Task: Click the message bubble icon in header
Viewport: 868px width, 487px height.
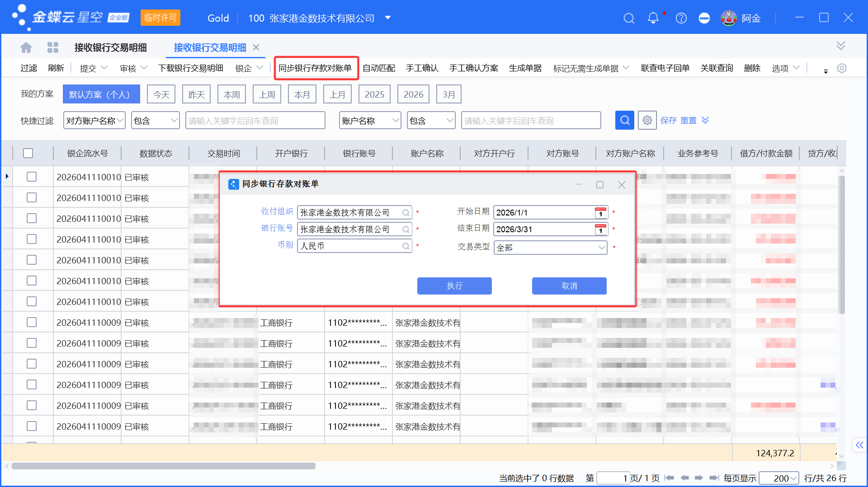Action: tap(704, 18)
